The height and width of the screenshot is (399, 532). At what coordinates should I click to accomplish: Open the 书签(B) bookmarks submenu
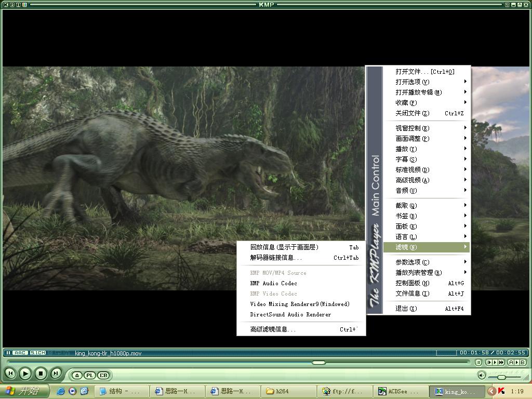pos(427,216)
